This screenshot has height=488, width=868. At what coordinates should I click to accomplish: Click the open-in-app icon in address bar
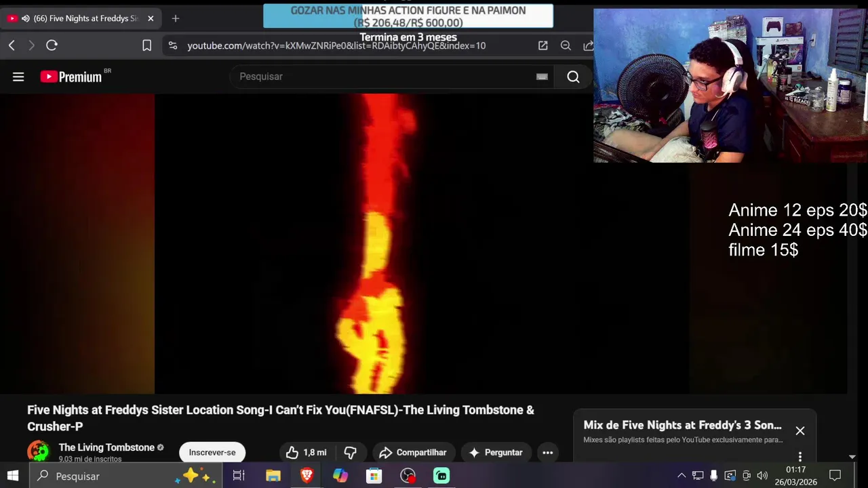click(x=543, y=45)
